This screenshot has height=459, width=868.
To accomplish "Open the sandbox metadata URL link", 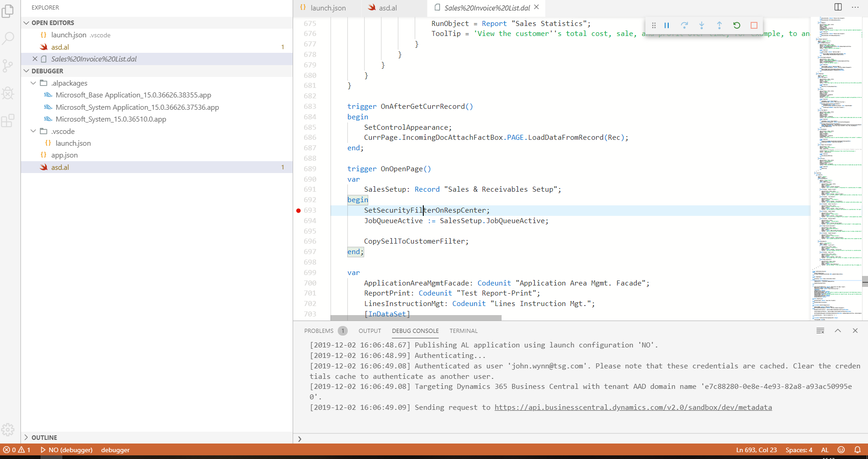I will 633,407.
